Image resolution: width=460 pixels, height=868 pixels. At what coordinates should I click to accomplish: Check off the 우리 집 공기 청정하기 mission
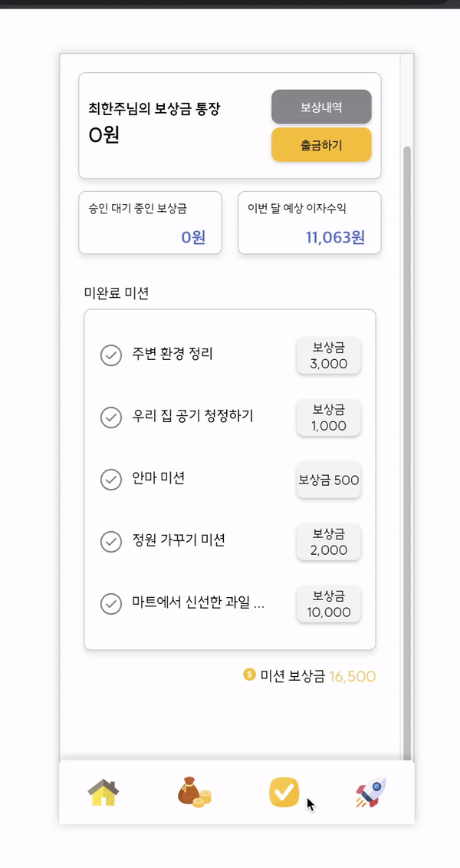click(x=111, y=417)
